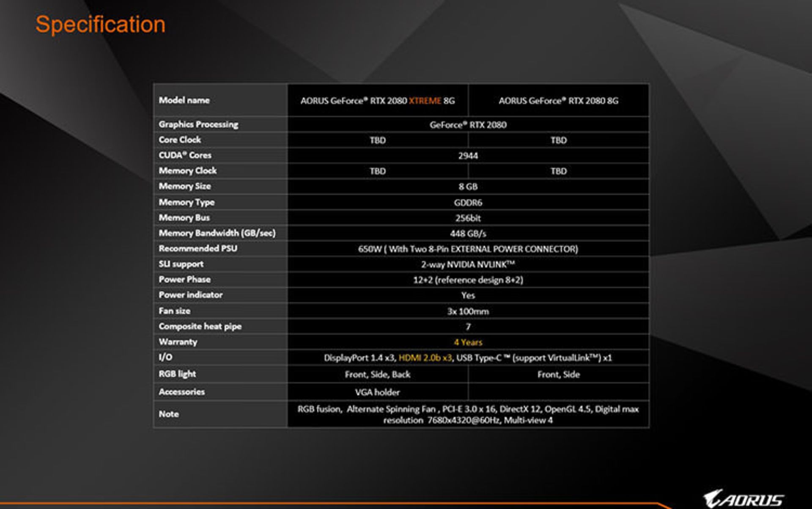Select the 'Recommended PSU' label
This screenshot has width=812, height=509.
(198, 248)
